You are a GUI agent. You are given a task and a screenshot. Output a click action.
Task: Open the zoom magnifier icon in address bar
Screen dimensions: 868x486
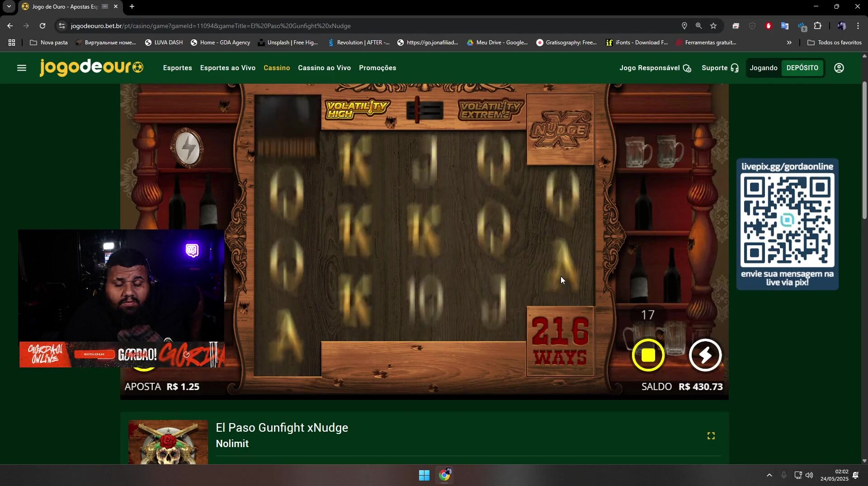pyautogui.click(x=699, y=26)
